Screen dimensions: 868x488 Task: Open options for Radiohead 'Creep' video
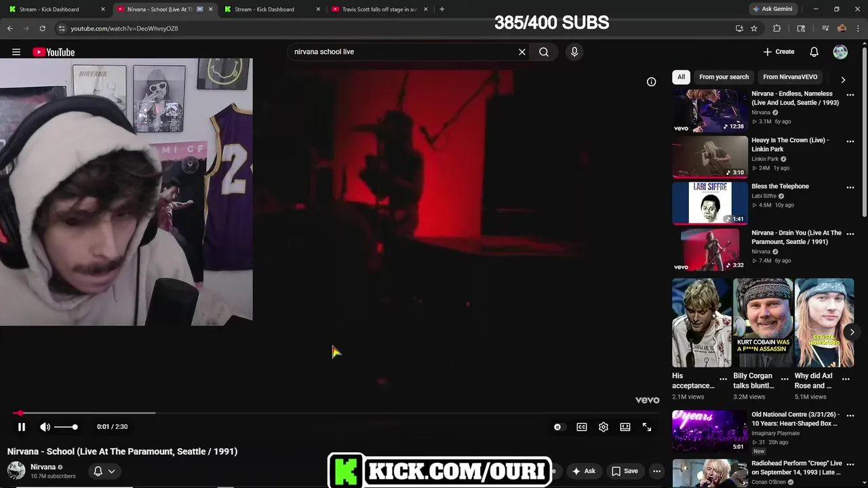[850, 464]
